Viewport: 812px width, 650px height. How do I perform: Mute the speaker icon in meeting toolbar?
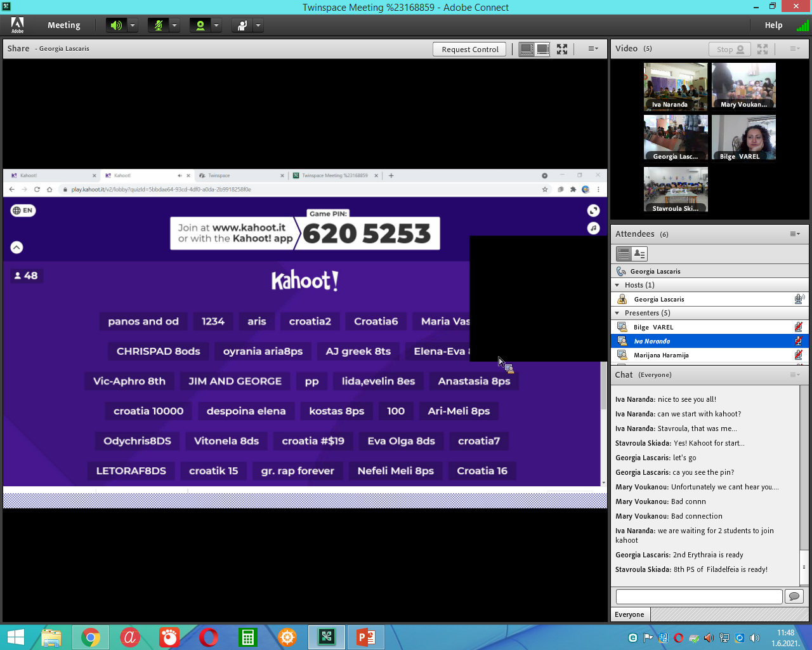coord(116,25)
